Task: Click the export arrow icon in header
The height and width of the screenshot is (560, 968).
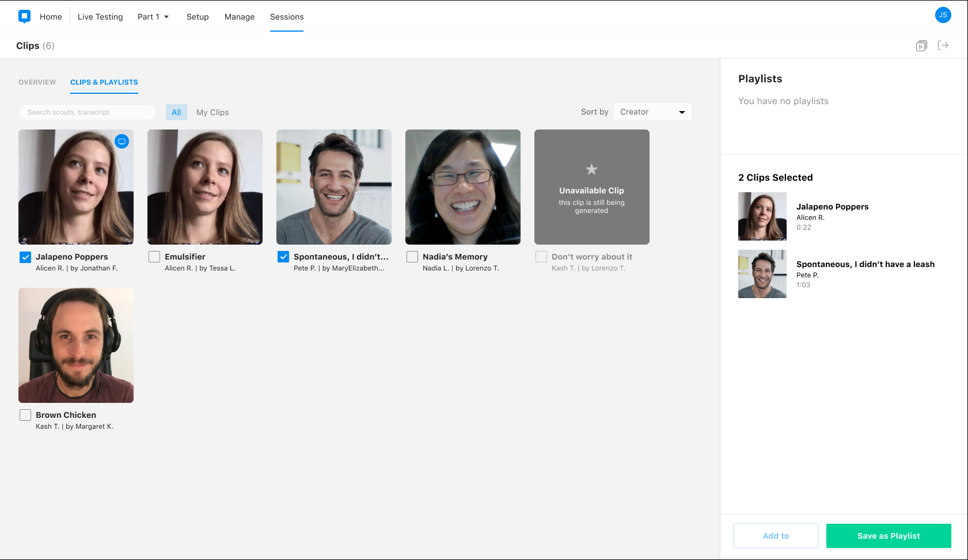Action: pos(943,45)
